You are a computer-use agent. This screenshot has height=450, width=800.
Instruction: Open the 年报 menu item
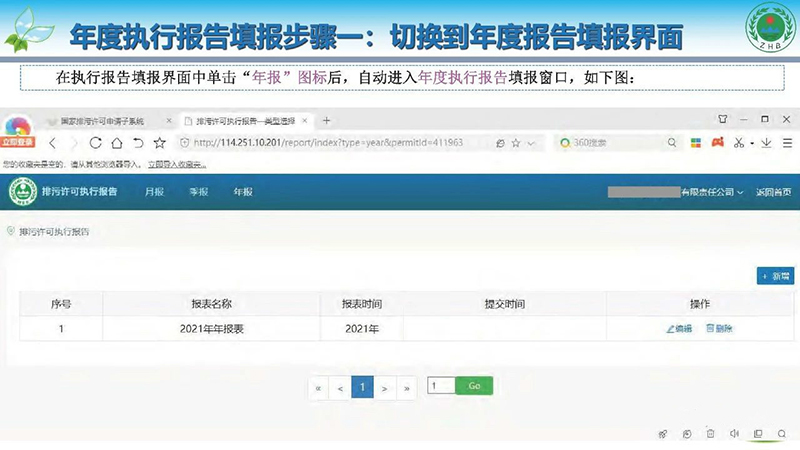(243, 191)
